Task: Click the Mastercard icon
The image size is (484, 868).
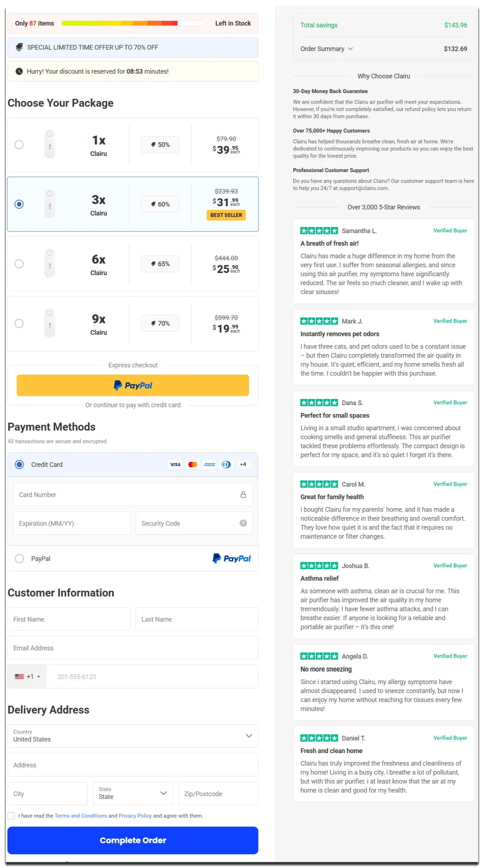Action: 193,464
